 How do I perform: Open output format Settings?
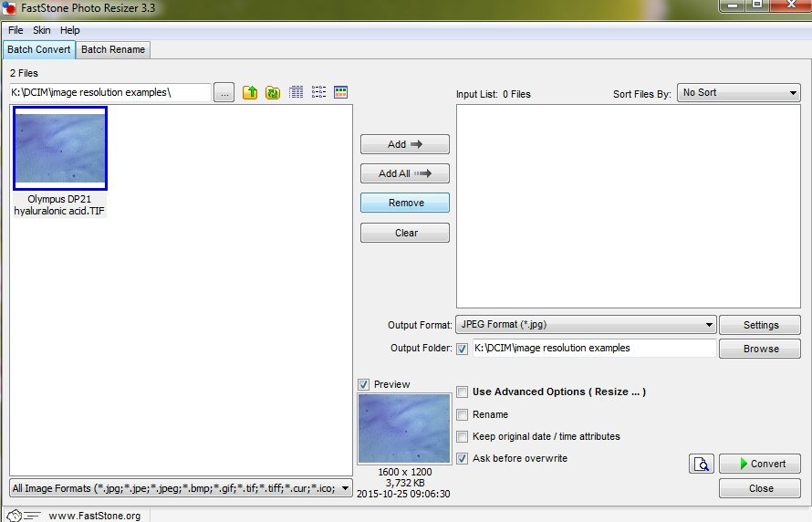[760, 325]
